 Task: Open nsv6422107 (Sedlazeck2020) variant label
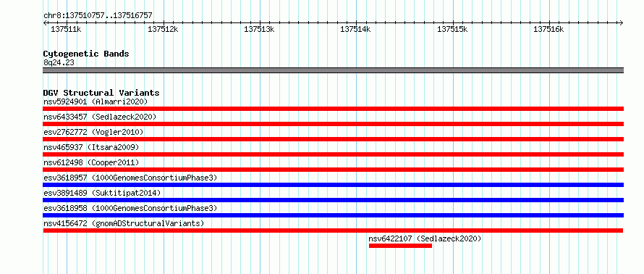pos(425,238)
